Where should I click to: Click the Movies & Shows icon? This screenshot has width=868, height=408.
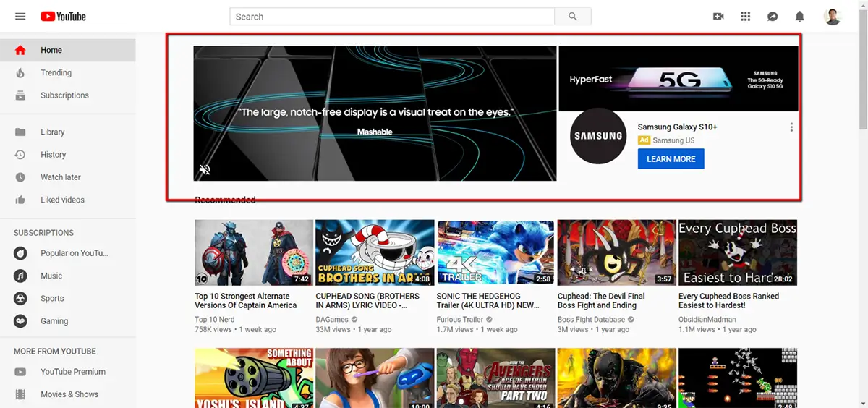pos(20,394)
